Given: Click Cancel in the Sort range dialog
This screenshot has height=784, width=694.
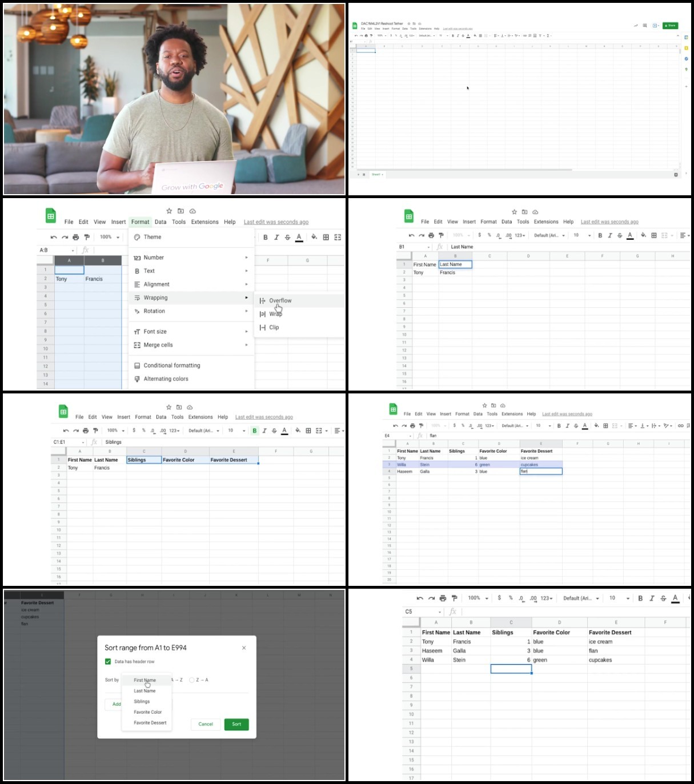Looking at the screenshot, I should (206, 724).
